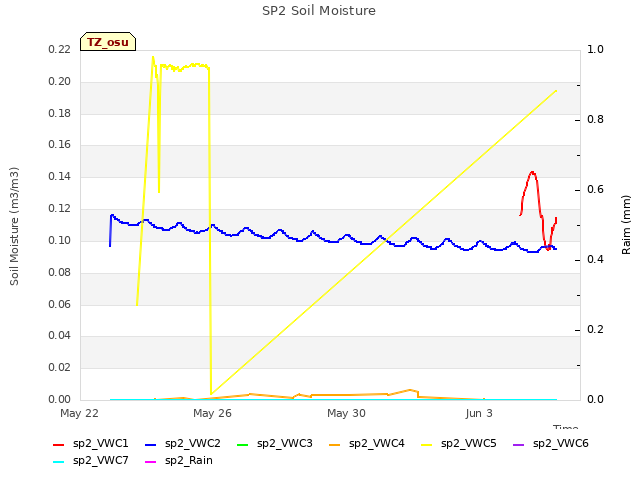Click the red VWC1 curve peak

[x=532, y=172]
